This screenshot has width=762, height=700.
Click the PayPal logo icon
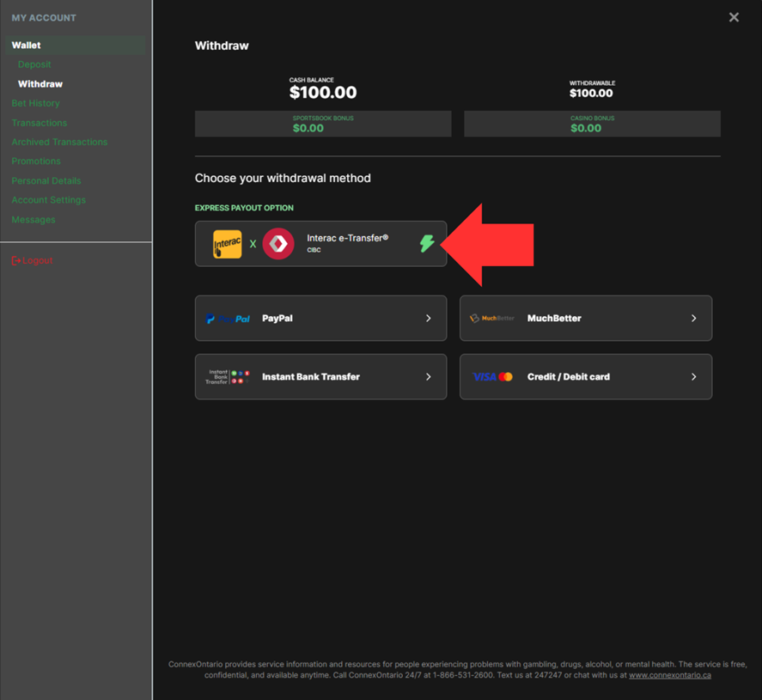tap(229, 319)
